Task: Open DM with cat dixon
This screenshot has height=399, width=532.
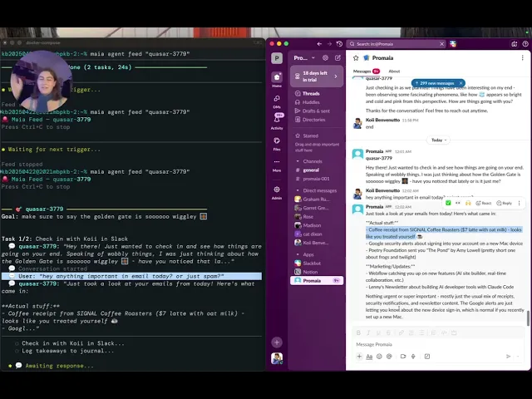Action: coord(317,234)
